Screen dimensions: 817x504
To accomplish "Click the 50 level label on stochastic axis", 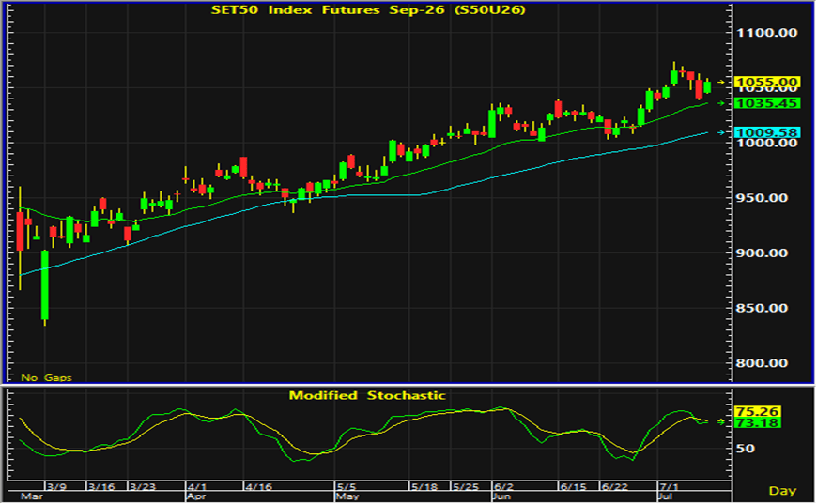I will (x=746, y=449).
